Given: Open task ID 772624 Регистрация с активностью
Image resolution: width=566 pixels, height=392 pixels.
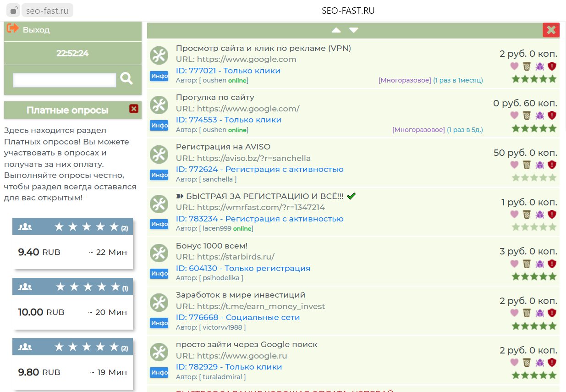Looking at the screenshot, I should tap(259, 169).
